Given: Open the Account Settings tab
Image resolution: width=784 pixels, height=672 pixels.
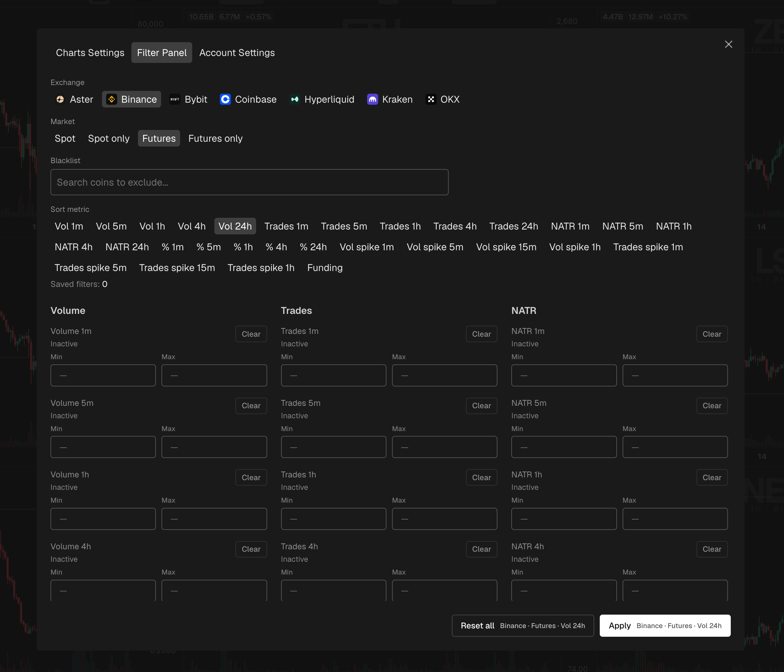Looking at the screenshot, I should tap(237, 53).
